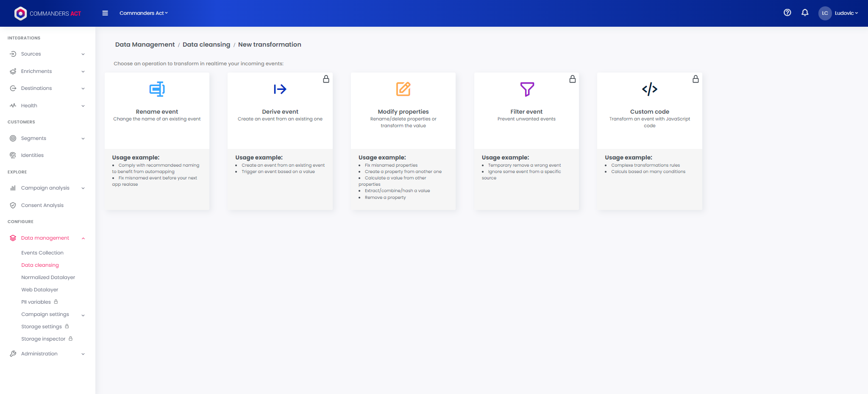Click the Filter event funnel icon

(527, 89)
